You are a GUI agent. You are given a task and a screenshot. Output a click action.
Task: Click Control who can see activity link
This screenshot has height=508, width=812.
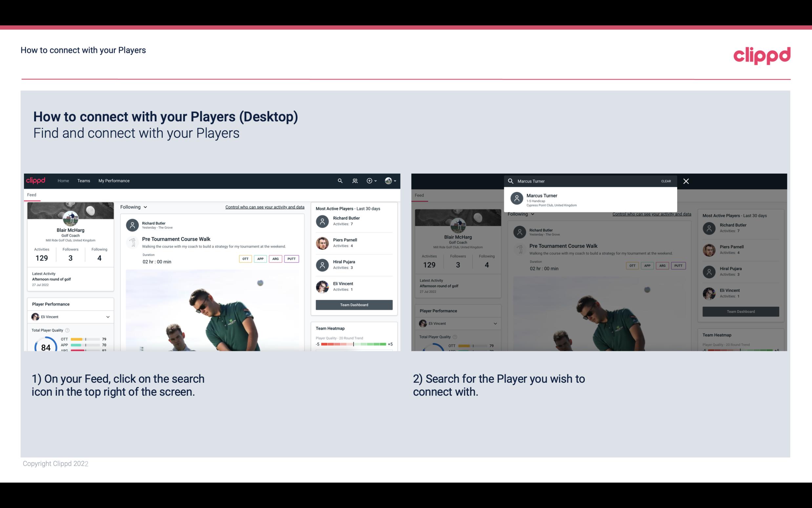point(264,207)
